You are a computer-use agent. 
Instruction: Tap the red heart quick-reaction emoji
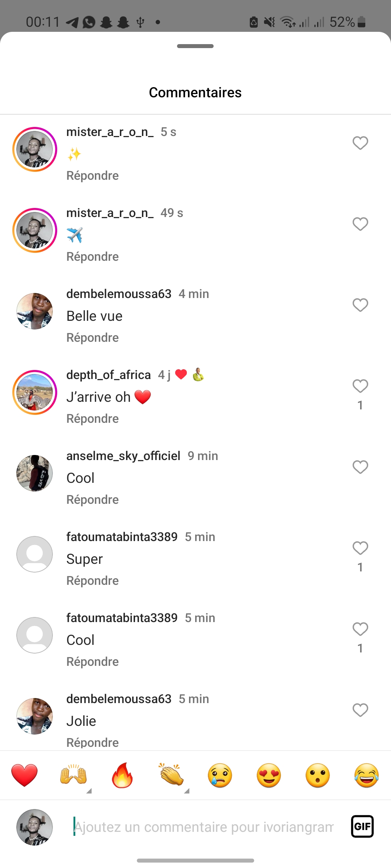[24, 775]
